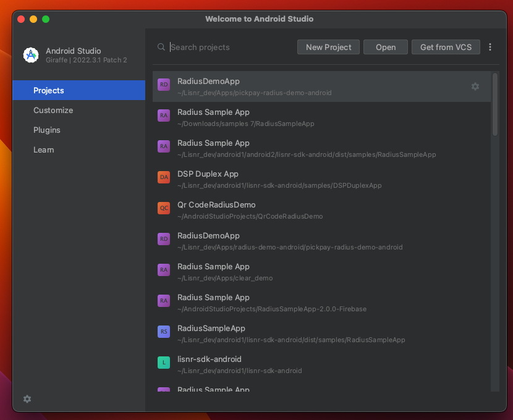Open the three-dot overflow menu
This screenshot has width=513, height=420.
(x=490, y=46)
